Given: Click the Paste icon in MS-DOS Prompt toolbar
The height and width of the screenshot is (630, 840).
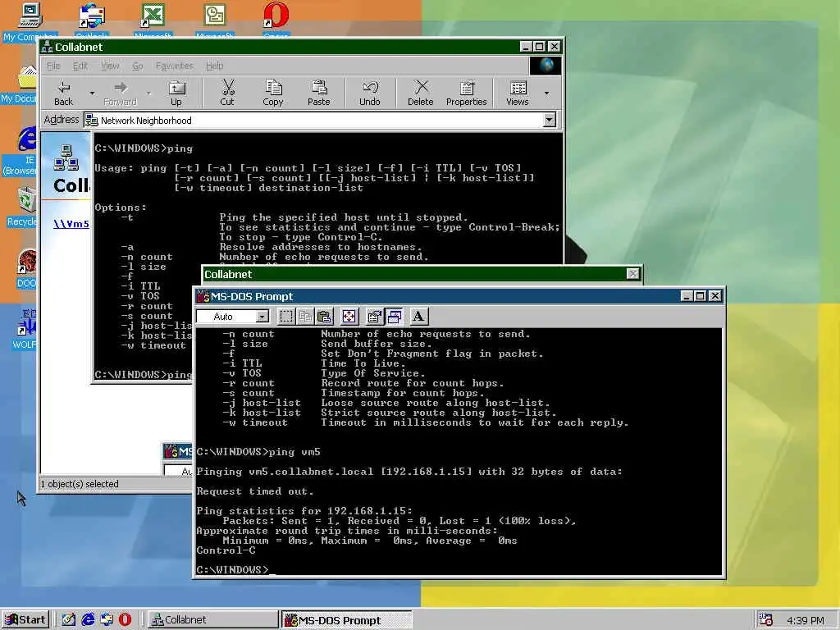Looking at the screenshot, I should pyautogui.click(x=324, y=317).
